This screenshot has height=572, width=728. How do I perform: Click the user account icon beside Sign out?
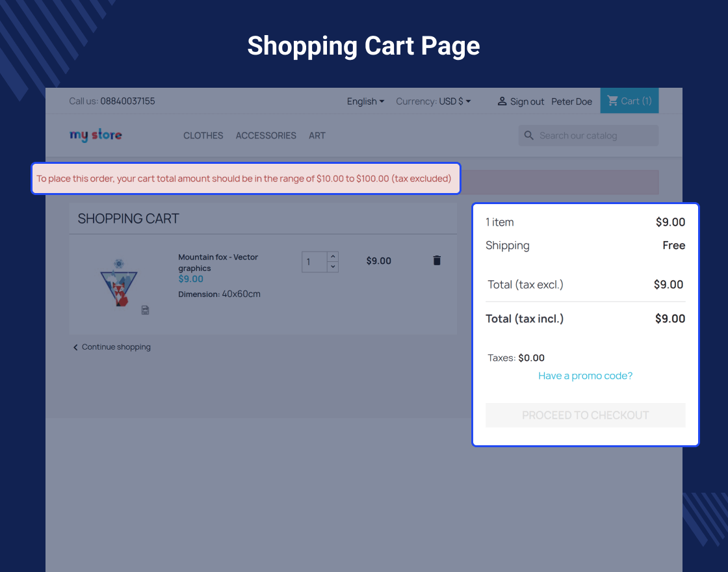tap(502, 101)
